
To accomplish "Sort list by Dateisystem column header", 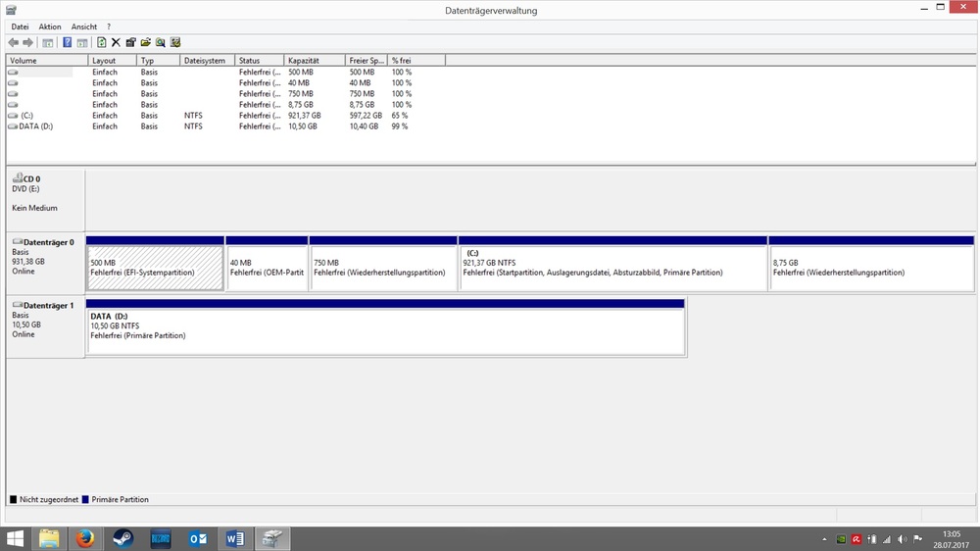I will [x=207, y=61].
